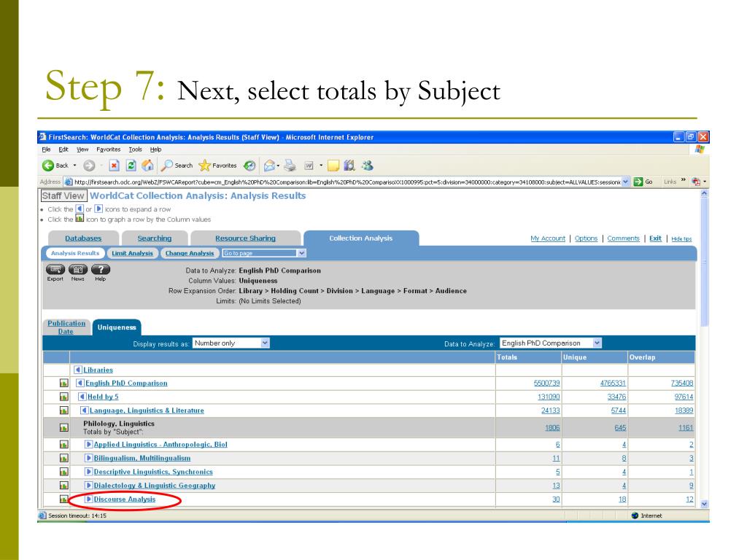The width and height of the screenshot is (747, 560).
Task: Click the page vertical scrollbar down arrow
Action: click(x=704, y=504)
